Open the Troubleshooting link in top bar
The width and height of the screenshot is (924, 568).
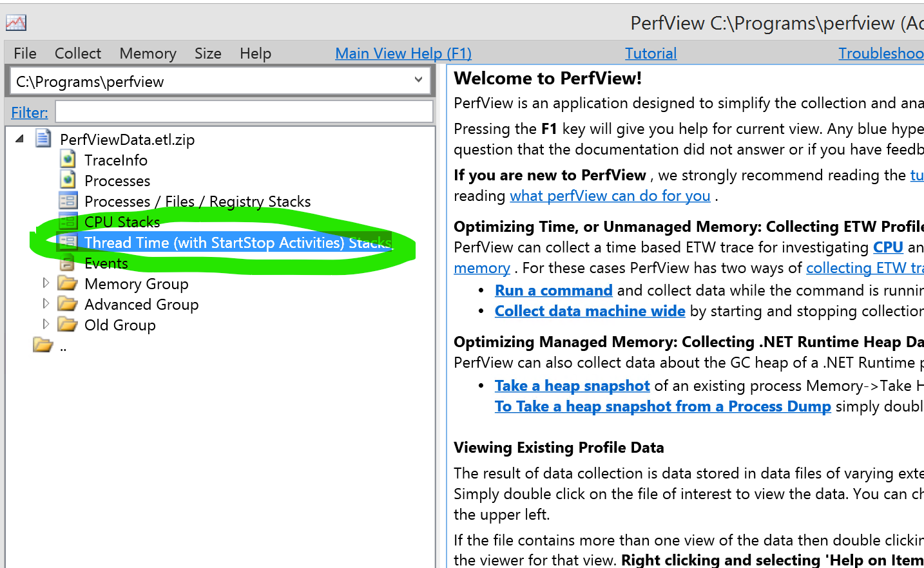(881, 53)
